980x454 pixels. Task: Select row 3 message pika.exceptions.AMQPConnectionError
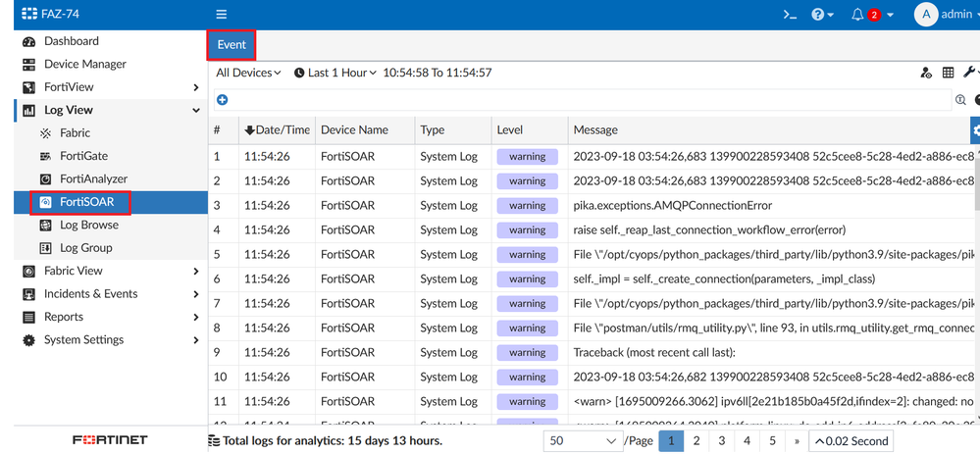673,206
